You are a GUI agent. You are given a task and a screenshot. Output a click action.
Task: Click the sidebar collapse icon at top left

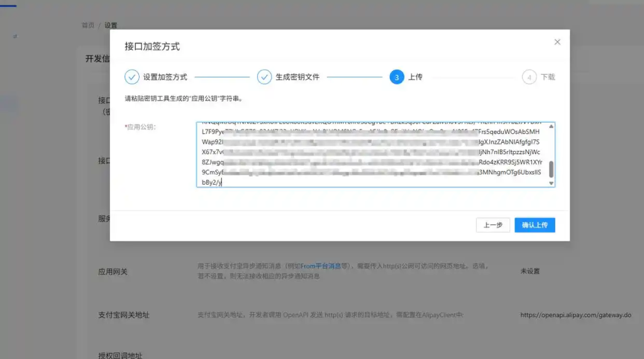[15, 36]
